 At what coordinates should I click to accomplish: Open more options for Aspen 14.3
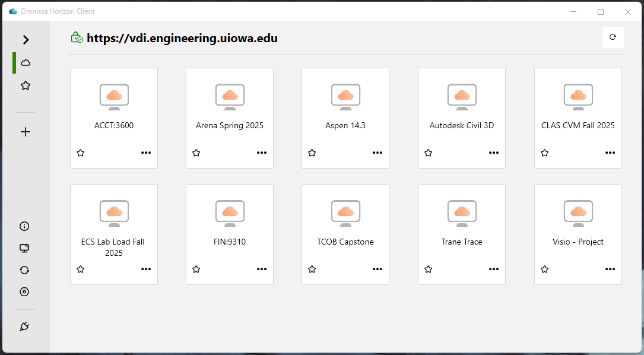click(377, 153)
